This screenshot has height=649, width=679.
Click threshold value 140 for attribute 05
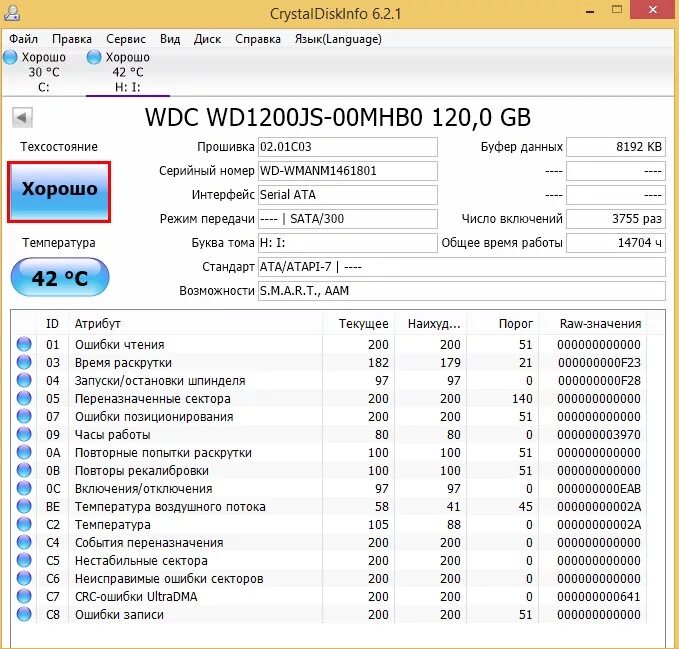pos(522,399)
